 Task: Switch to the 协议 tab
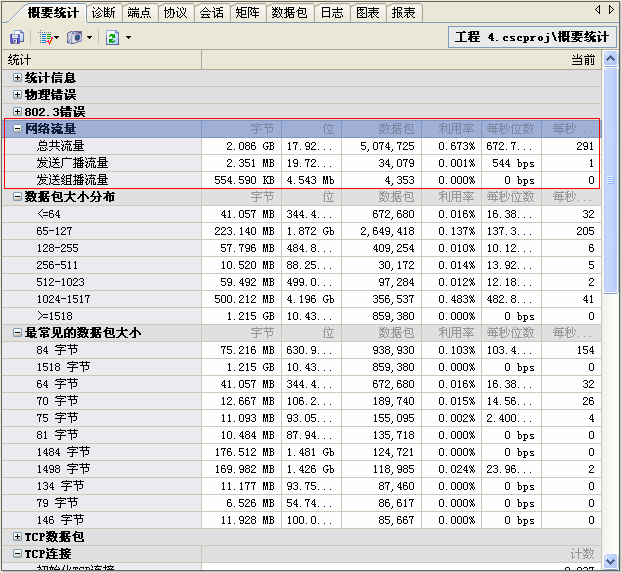(x=175, y=13)
